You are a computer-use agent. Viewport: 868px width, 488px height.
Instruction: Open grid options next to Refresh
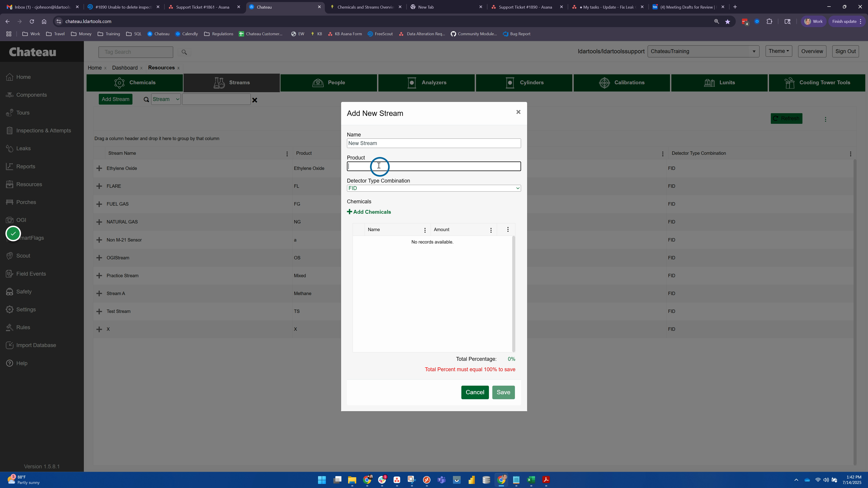(x=826, y=119)
